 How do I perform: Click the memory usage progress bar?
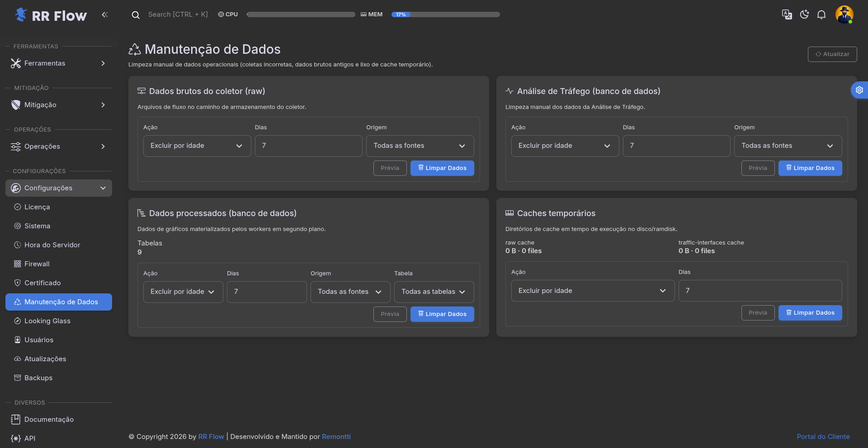[x=445, y=14]
